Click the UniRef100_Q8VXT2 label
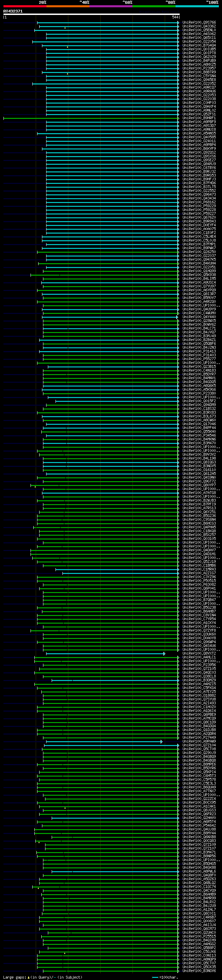The image size is (222, 980). pos(199,654)
